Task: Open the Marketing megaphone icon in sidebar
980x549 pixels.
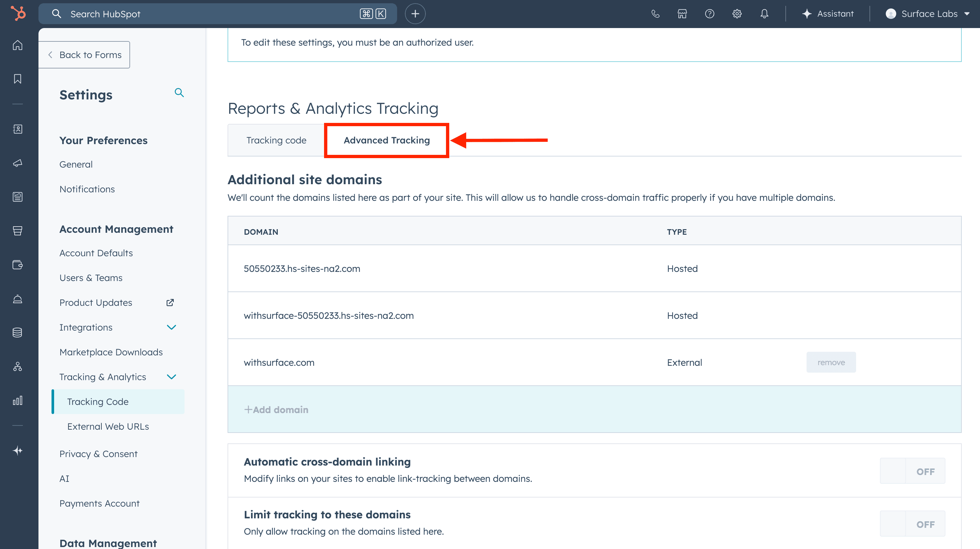Action: pos(18,163)
